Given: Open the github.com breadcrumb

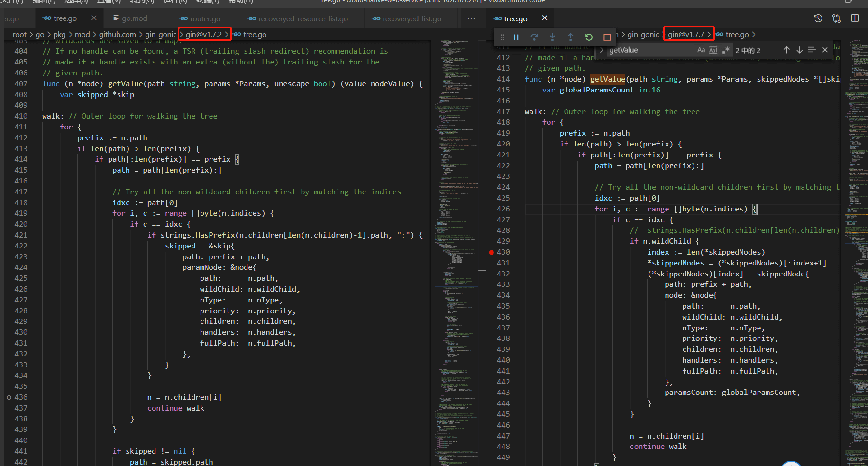Looking at the screenshot, I should tap(117, 35).
